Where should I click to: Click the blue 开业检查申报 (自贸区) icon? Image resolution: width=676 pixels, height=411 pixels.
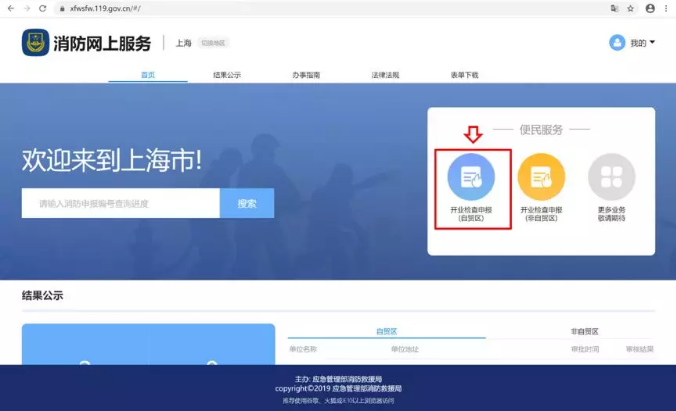[x=471, y=178]
